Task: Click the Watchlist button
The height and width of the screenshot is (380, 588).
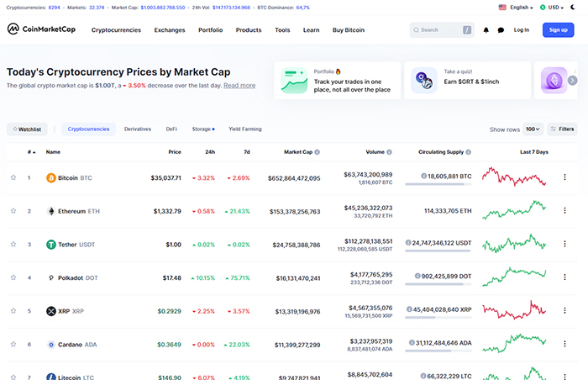Action: click(x=27, y=129)
